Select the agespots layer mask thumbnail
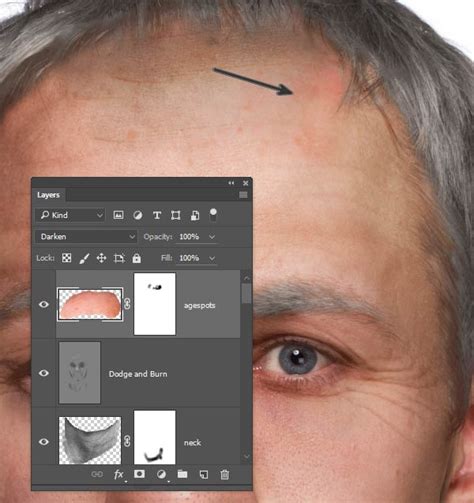The height and width of the screenshot is (503, 474). (155, 304)
